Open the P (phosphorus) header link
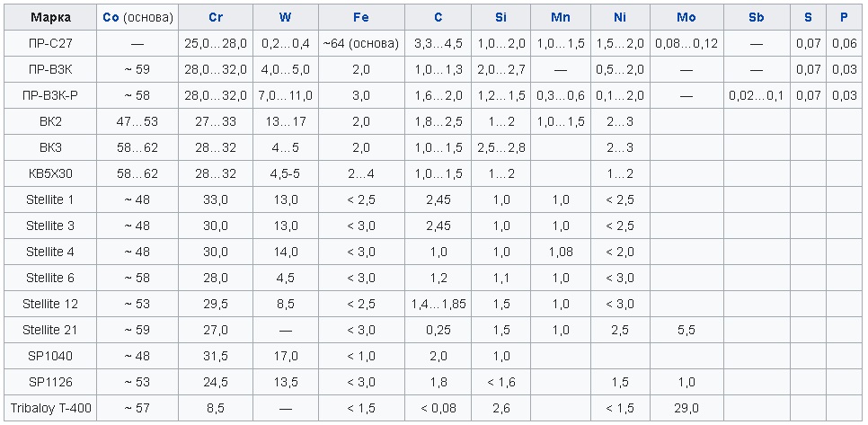The image size is (868, 425). pyautogui.click(x=844, y=18)
